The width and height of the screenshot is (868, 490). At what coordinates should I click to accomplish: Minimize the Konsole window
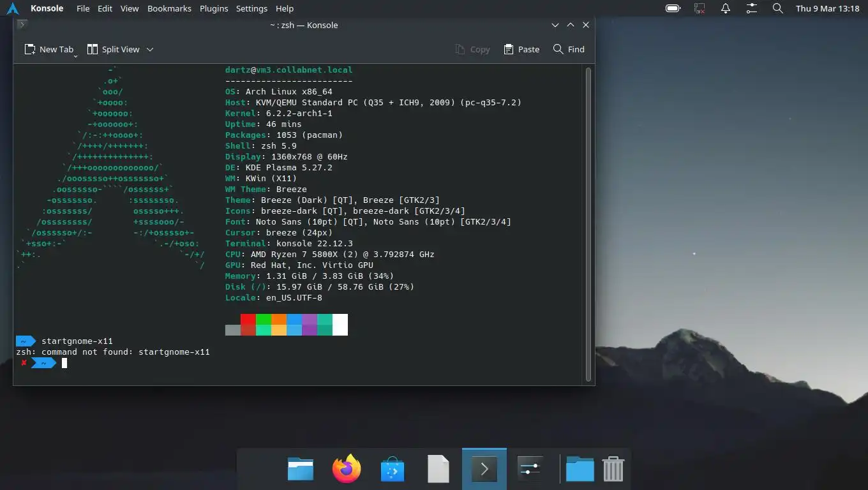coord(555,25)
